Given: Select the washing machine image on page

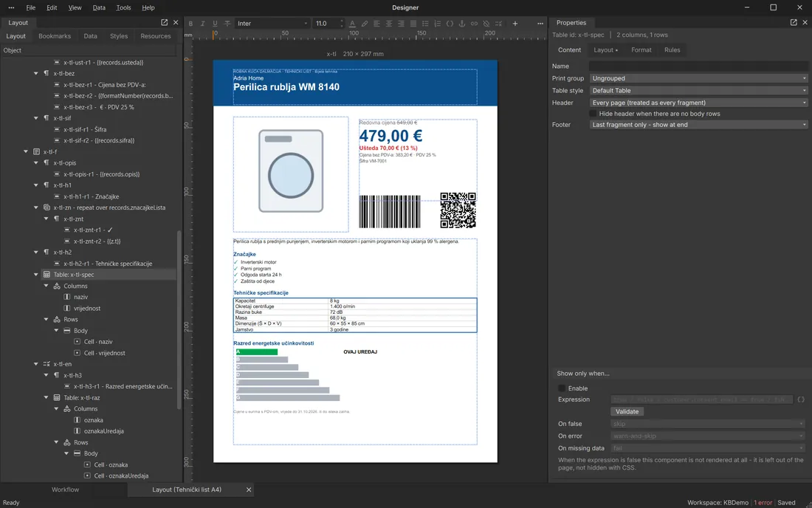Looking at the screenshot, I should coord(291,174).
